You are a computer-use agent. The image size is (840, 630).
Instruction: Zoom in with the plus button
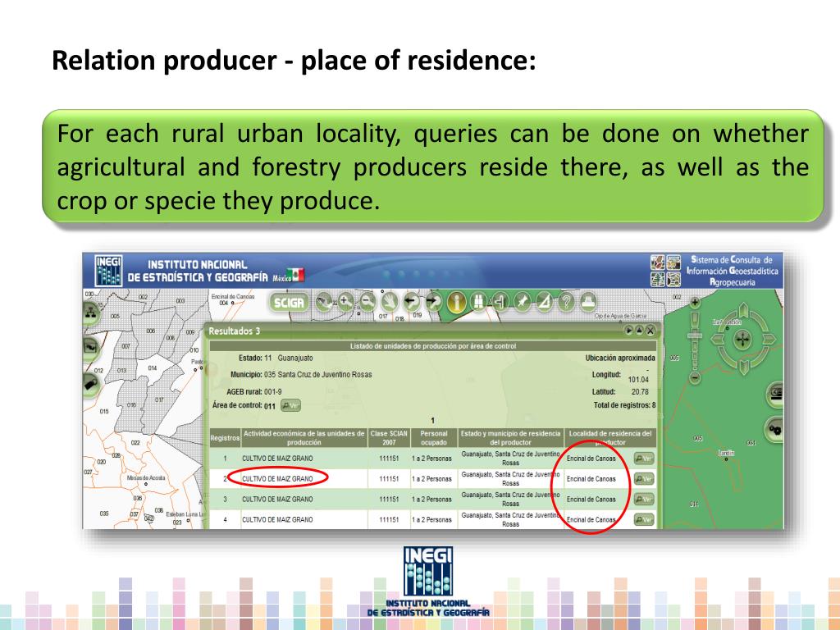tap(695, 302)
